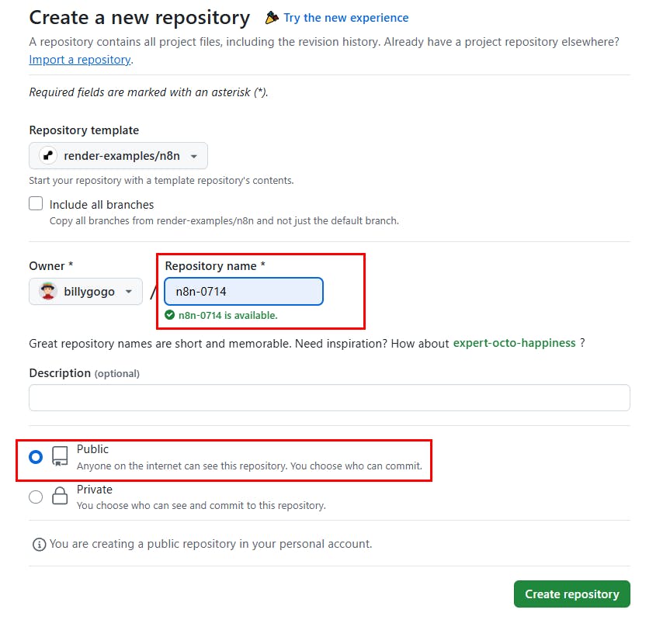Use the expert-octo-happiness name suggestion
670x644 pixels.
515,343
